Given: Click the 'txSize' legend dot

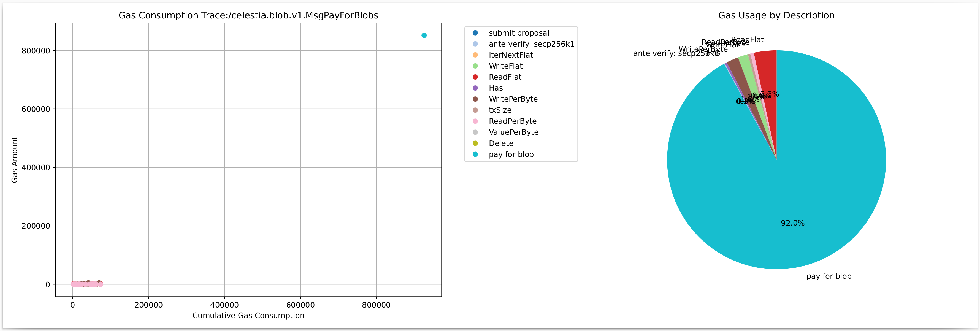Looking at the screenshot, I should [476, 110].
